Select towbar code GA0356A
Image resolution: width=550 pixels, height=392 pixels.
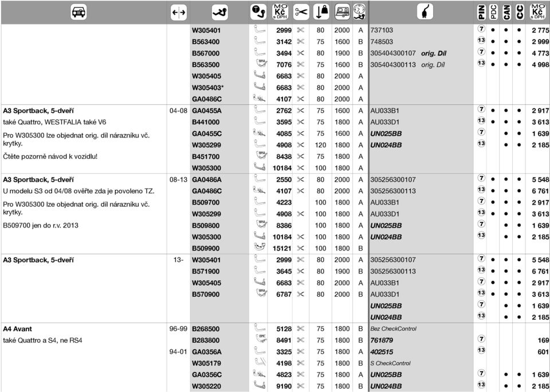tap(207, 352)
